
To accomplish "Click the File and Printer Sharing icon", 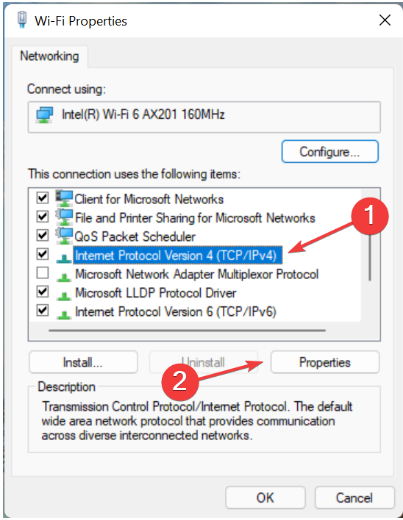I will (64, 217).
